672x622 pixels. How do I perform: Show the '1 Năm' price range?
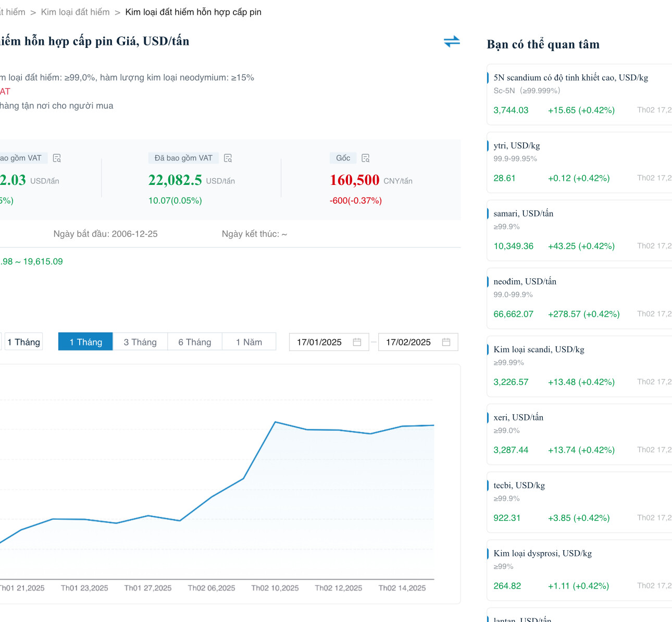point(249,342)
